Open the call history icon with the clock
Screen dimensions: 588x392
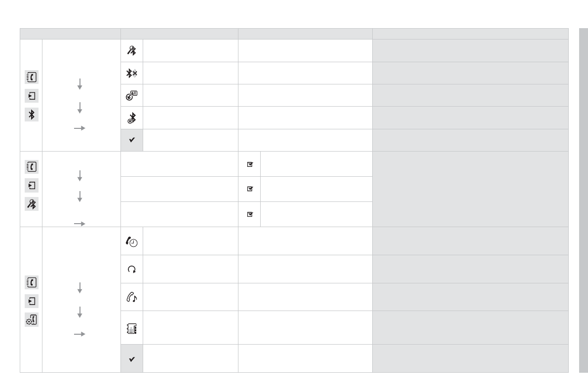132,241
